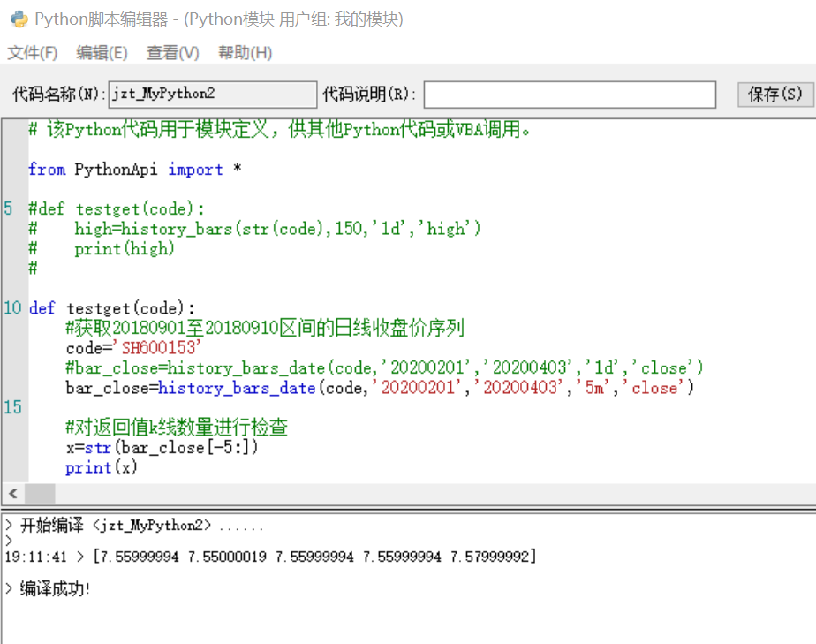Click the 代码说明(R): label

[369, 95]
